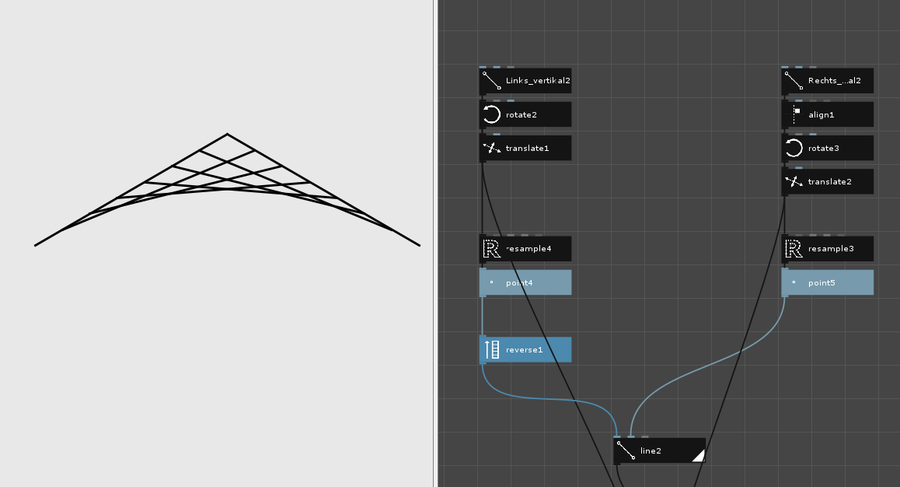Image resolution: width=900 pixels, height=487 pixels.
Task: Click the align icon on align1 node
Action: 794,114
